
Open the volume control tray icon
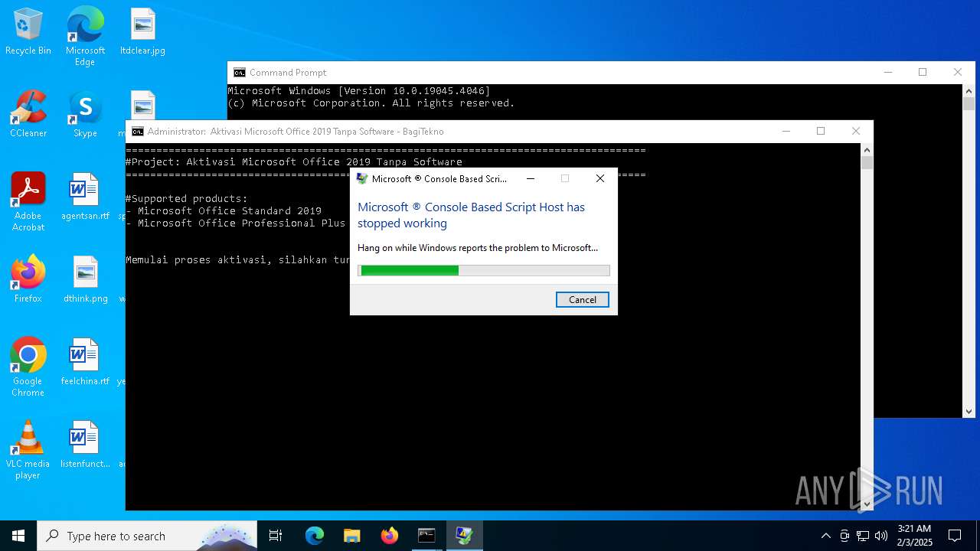881,536
